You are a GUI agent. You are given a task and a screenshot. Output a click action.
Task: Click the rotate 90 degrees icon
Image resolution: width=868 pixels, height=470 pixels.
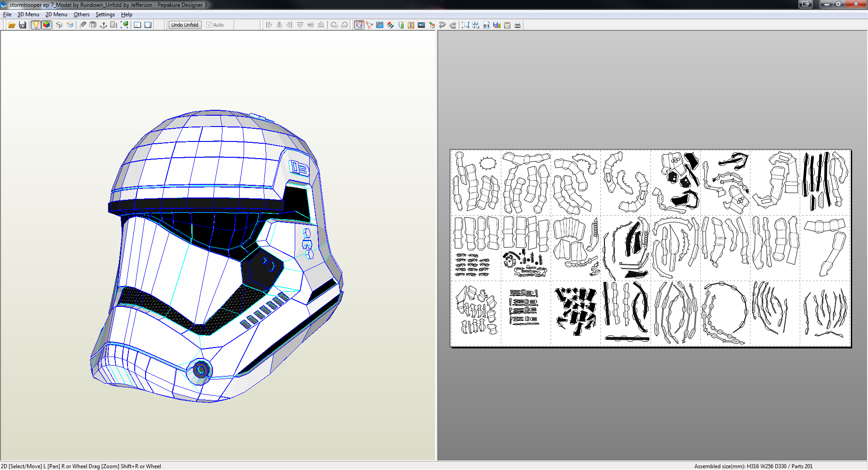[334, 25]
